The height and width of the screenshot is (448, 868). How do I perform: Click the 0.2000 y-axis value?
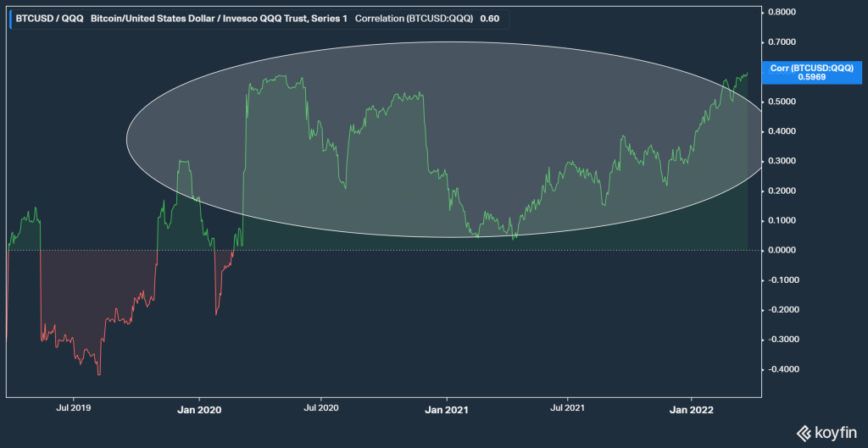[782, 191]
